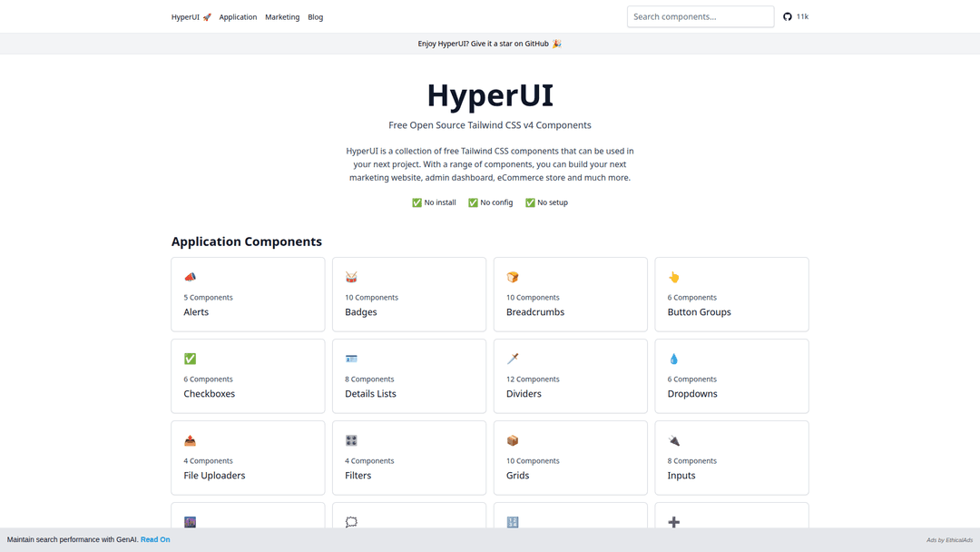
Task: Follow the Read On ad link
Action: click(155, 539)
